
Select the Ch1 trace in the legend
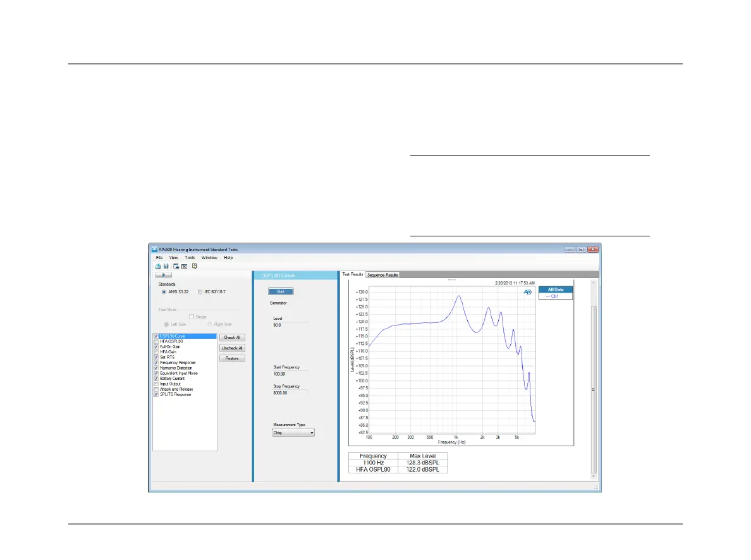[x=555, y=296]
